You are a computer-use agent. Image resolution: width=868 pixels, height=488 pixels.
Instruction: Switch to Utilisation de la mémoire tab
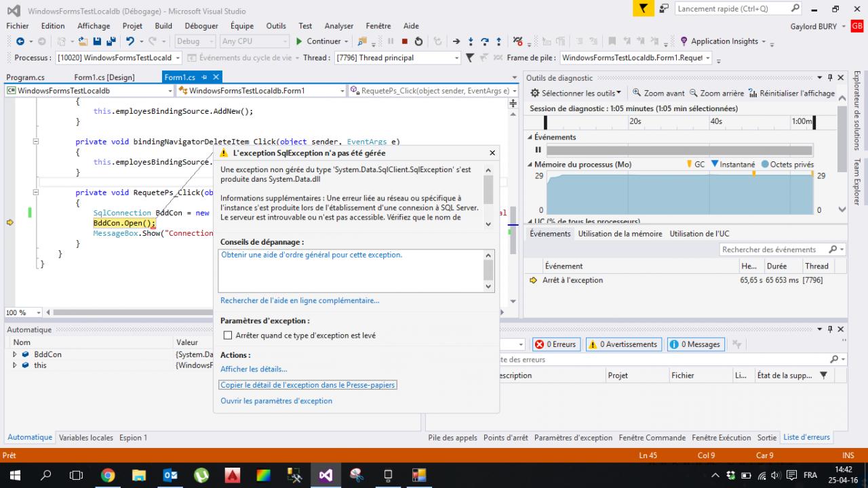620,234
